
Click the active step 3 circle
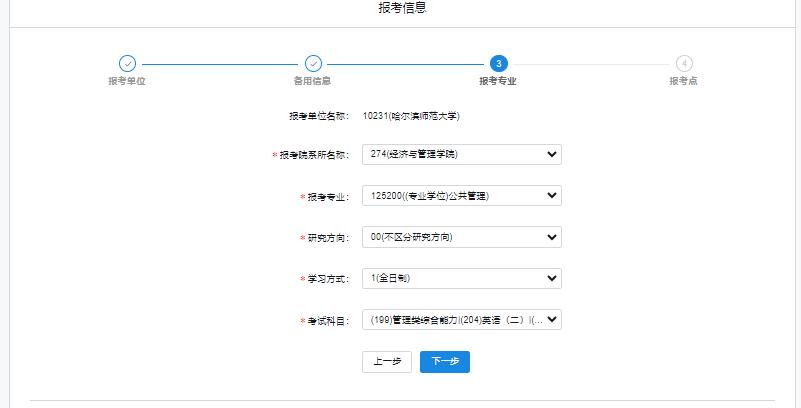coord(498,64)
